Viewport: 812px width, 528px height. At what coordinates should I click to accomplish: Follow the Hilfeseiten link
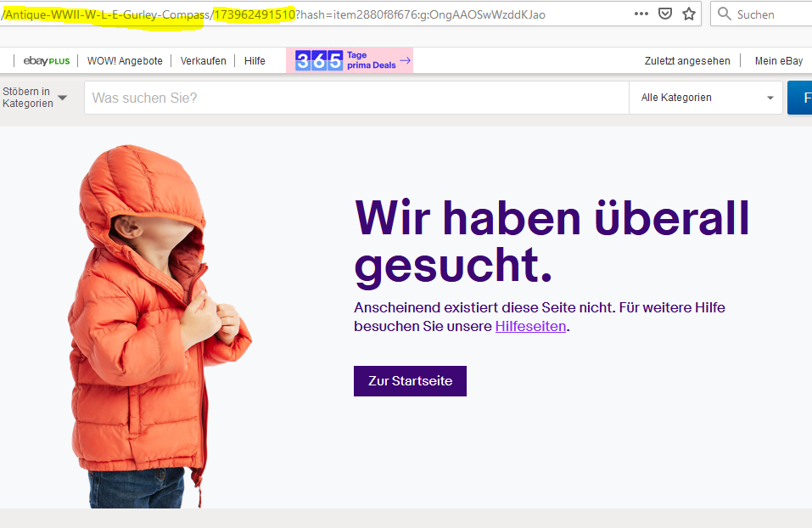[x=530, y=326]
